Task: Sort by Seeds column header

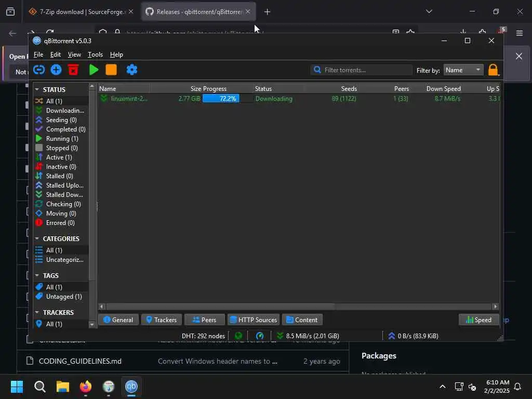Action: click(331, 88)
